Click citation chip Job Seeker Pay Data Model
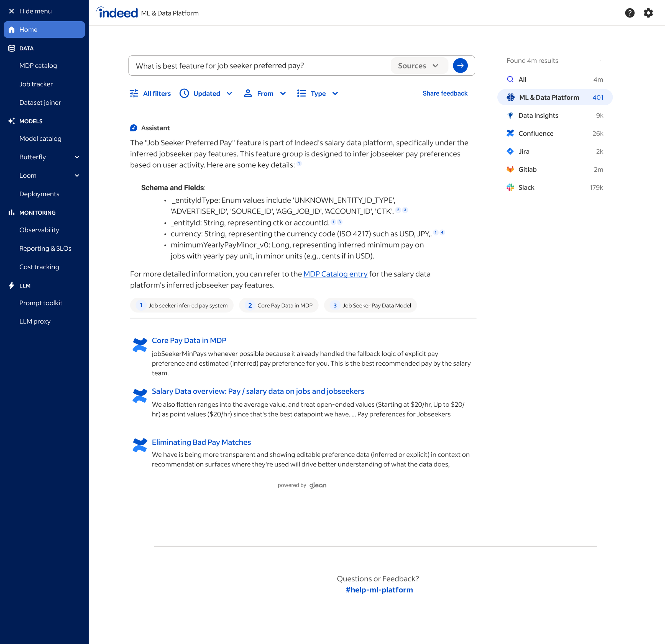This screenshot has width=665, height=644. pos(370,305)
